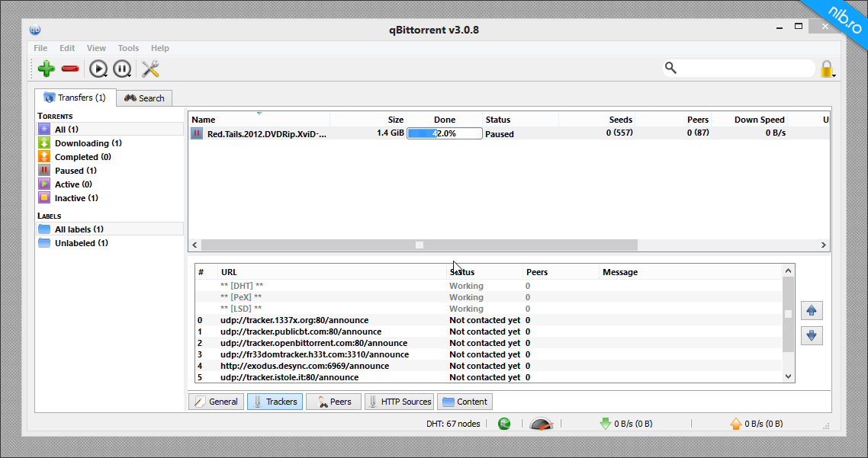Click inside the search input field

pos(746,69)
